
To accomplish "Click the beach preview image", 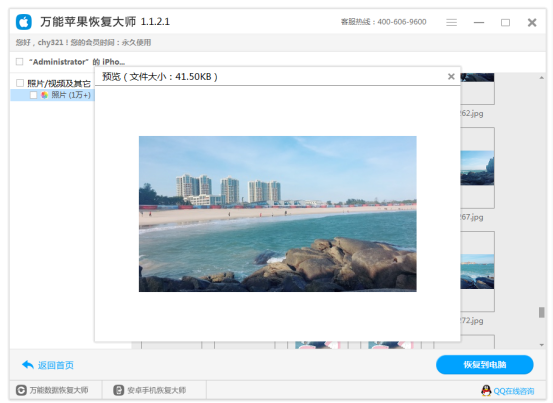I will pos(278,214).
